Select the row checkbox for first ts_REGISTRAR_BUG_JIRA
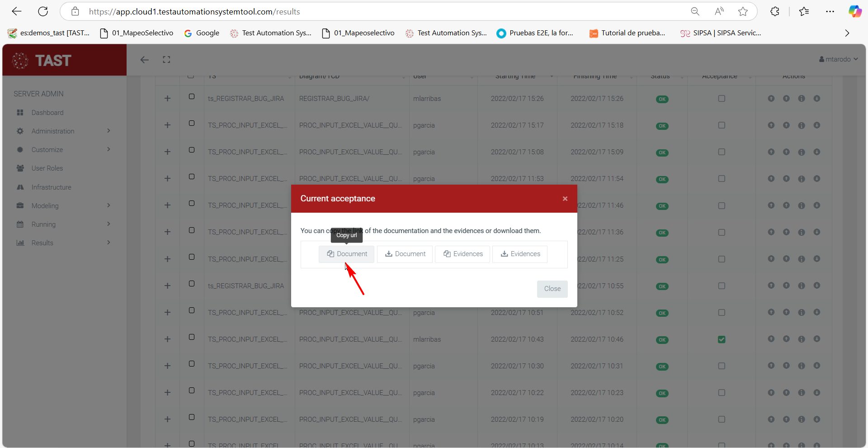Image resolution: width=868 pixels, height=448 pixels. 192,97
